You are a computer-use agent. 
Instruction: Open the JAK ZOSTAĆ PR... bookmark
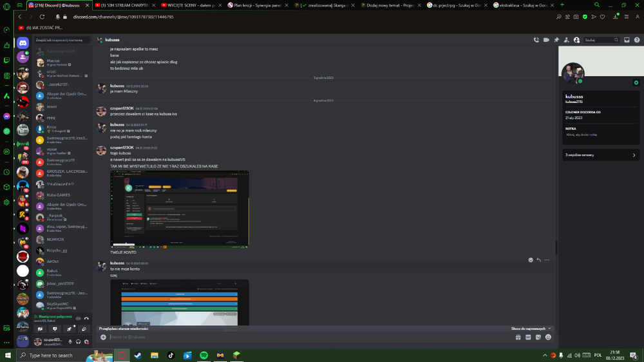(40, 28)
